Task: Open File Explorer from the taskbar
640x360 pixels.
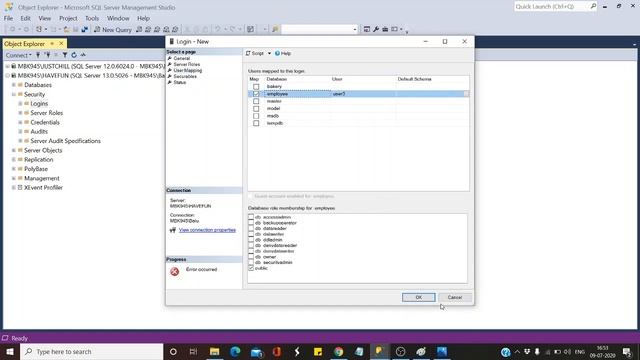Action: coord(214,351)
